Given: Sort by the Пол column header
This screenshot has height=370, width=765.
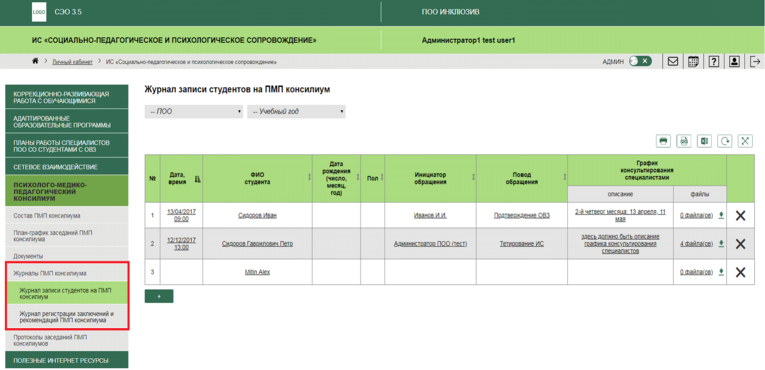Looking at the screenshot, I should 373,179.
